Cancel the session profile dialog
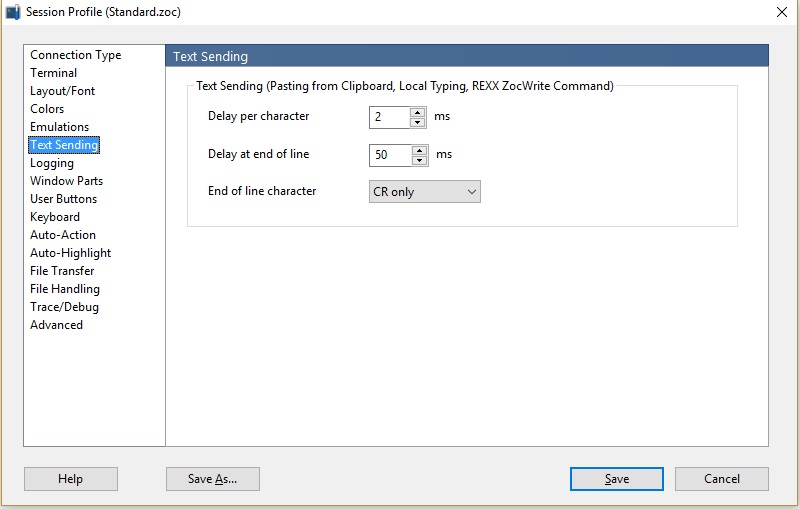Image resolution: width=800 pixels, height=509 pixels. 721,479
